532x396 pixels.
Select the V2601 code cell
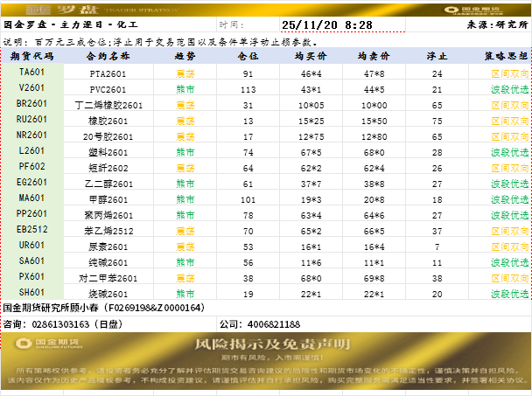(x=31, y=87)
